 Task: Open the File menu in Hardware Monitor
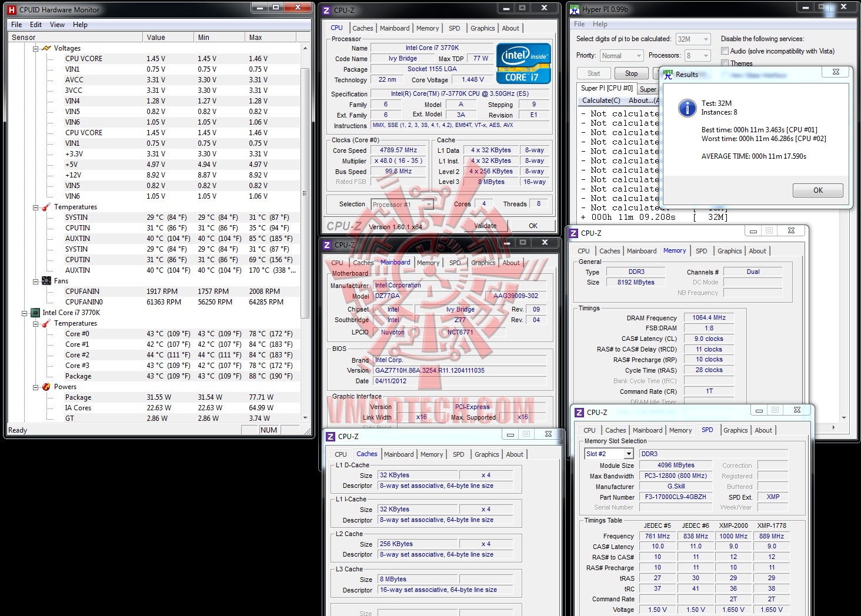(x=16, y=25)
